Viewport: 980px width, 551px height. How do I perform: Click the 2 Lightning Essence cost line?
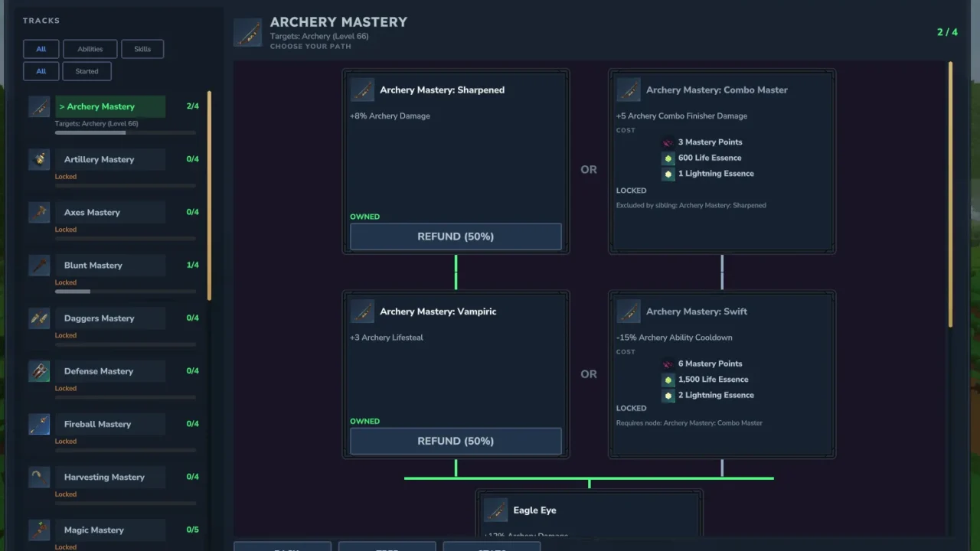click(x=708, y=395)
